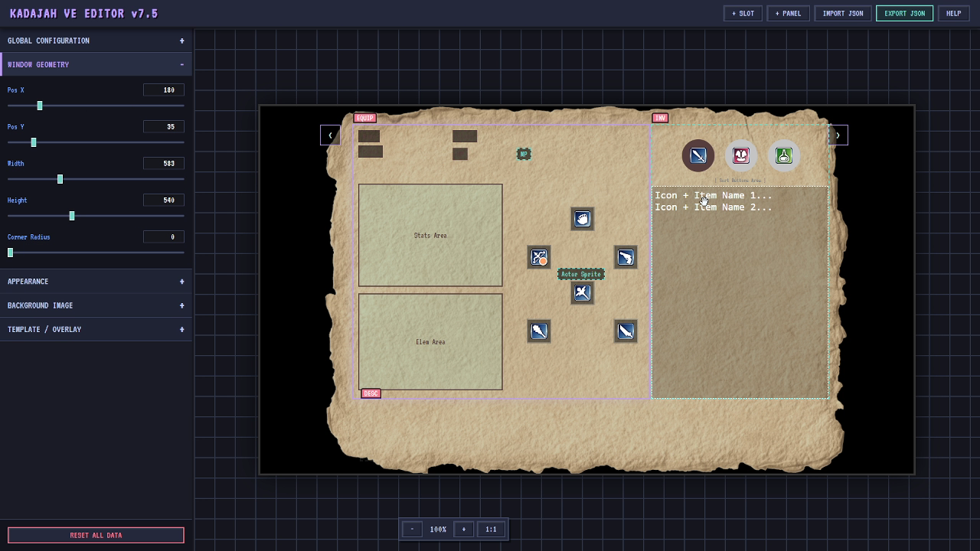Select the INV panel tag
Image resolution: width=980 pixels, height=551 pixels.
click(x=660, y=118)
